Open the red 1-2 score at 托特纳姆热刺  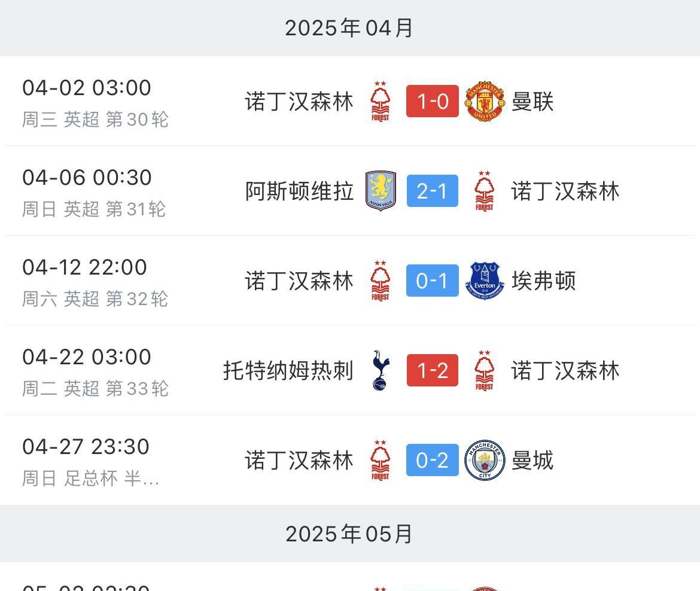click(x=432, y=370)
